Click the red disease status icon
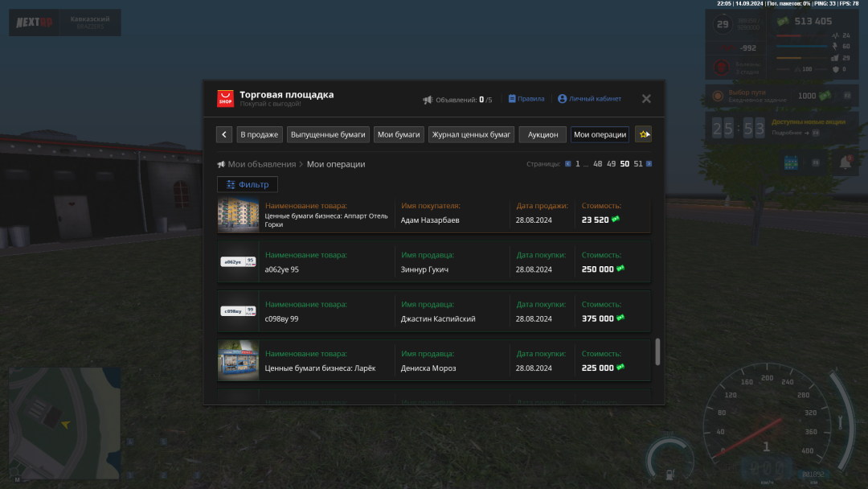 (x=721, y=68)
